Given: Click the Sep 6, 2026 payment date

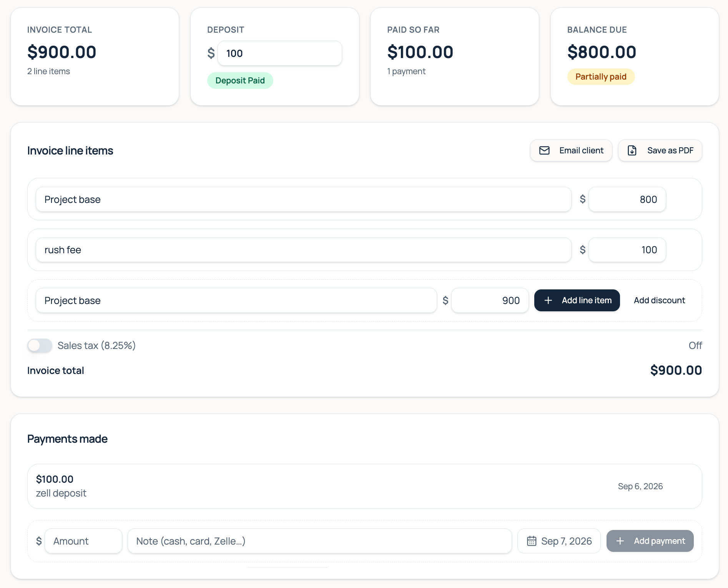Looking at the screenshot, I should point(640,487).
